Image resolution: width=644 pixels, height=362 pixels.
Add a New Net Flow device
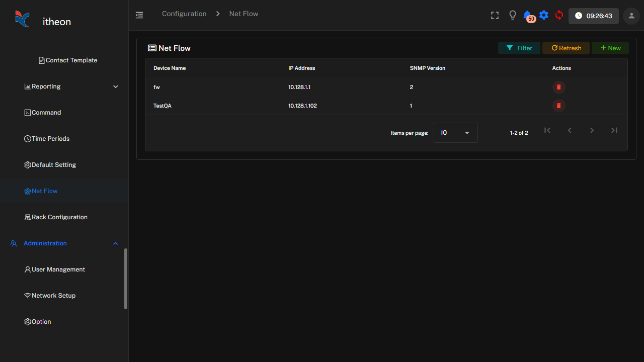pos(610,48)
